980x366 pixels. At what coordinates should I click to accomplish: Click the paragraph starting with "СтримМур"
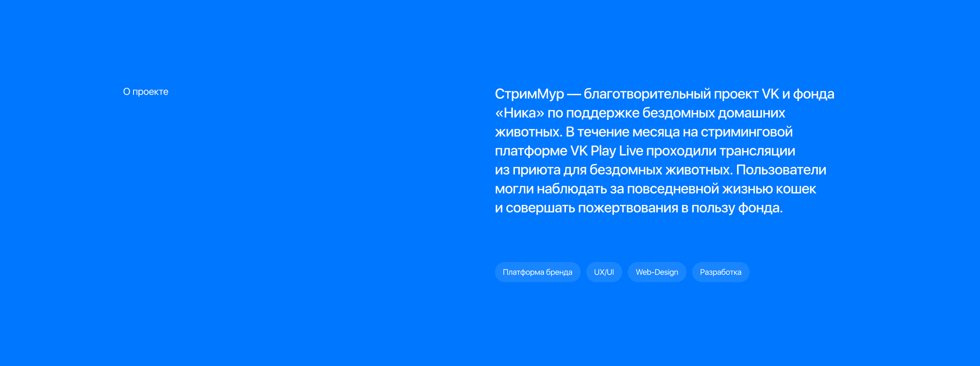(664, 151)
